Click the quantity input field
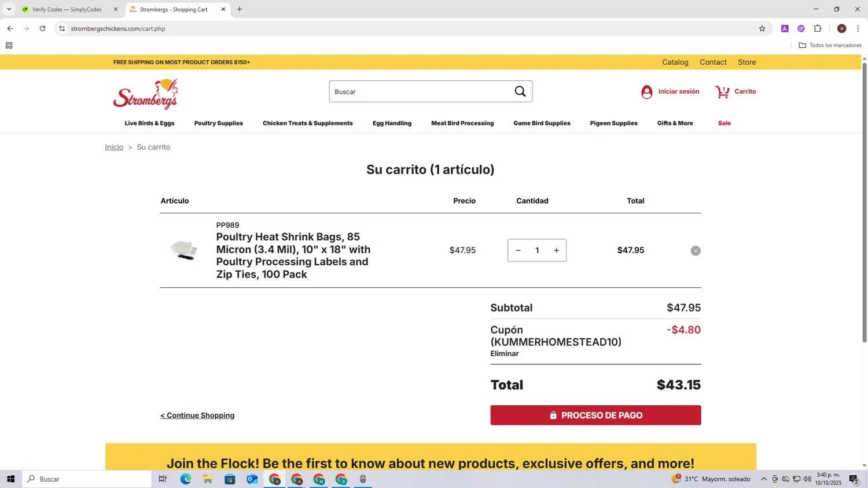Image resolution: width=868 pixels, height=488 pixels. click(x=537, y=250)
